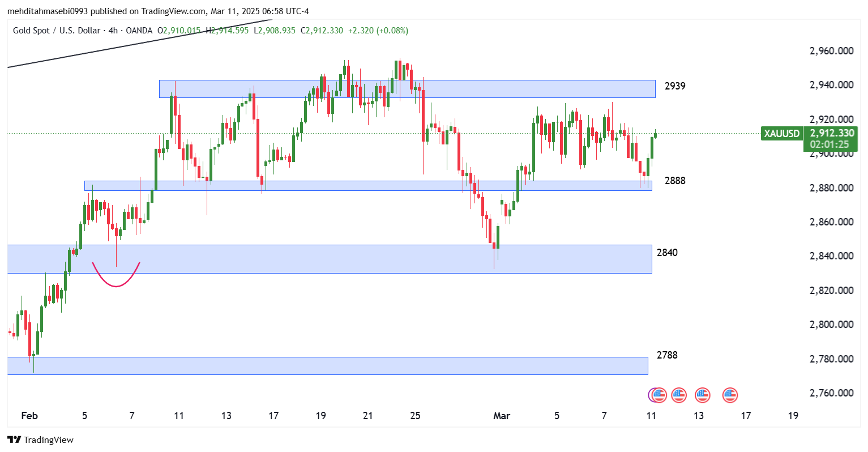Click 2,800.000 on the price axis
The width and height of the screenshot is (868, 452).
click(831, 325)
